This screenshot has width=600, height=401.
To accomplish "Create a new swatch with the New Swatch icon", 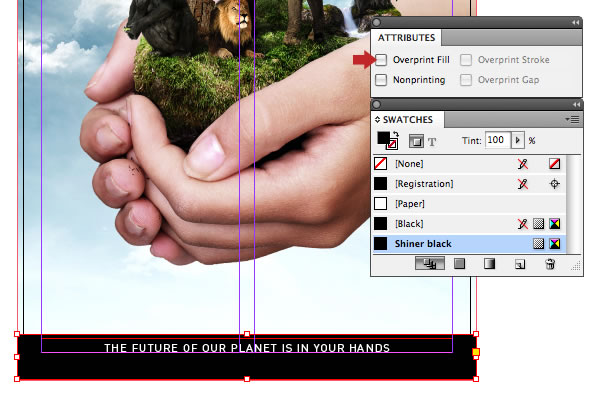I will (520, 264).
